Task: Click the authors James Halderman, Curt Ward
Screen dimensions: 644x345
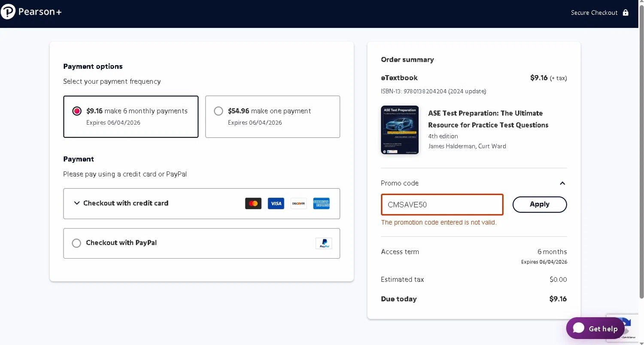Action: pos(467,146)
